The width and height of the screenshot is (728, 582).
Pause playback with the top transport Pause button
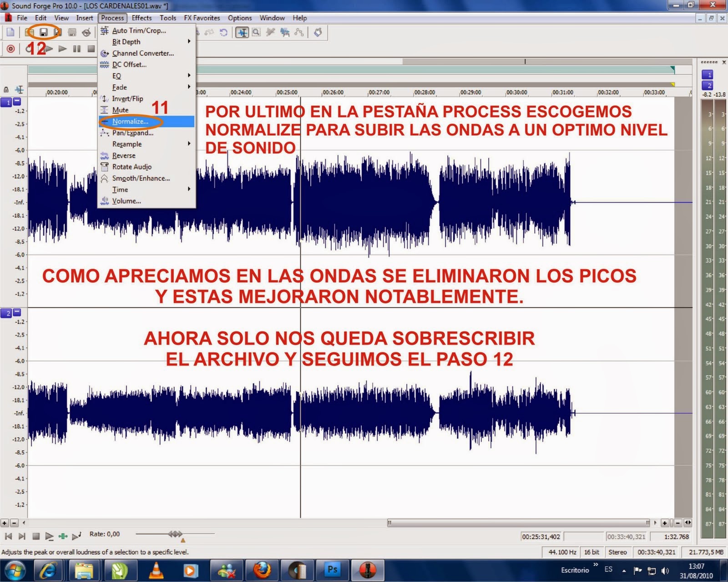tap(77, 49)
